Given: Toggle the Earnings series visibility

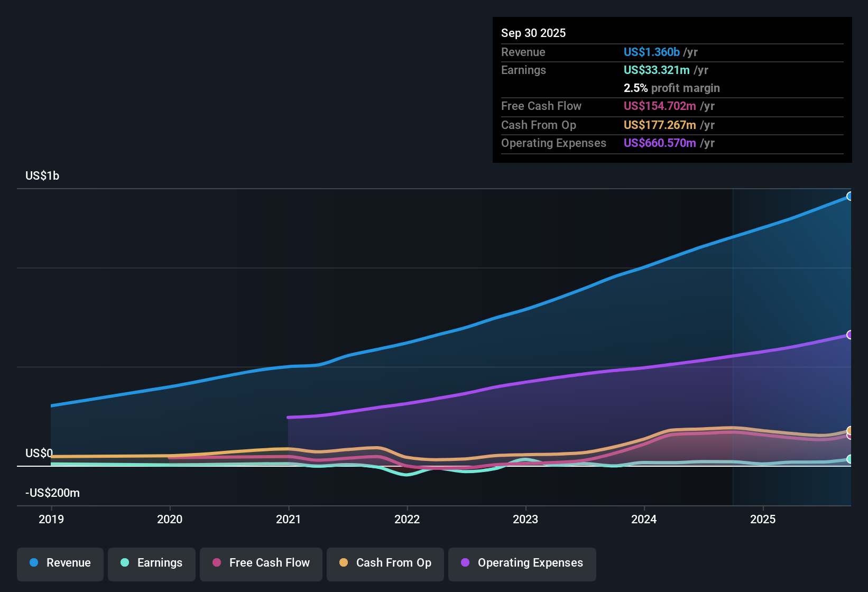Looking at the screenshot, I should (x=151, y=563).
